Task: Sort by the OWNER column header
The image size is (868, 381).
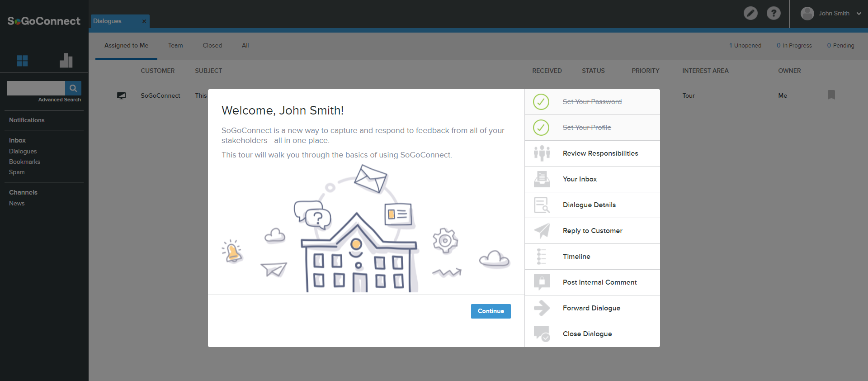Action: (x=789, y=71)
